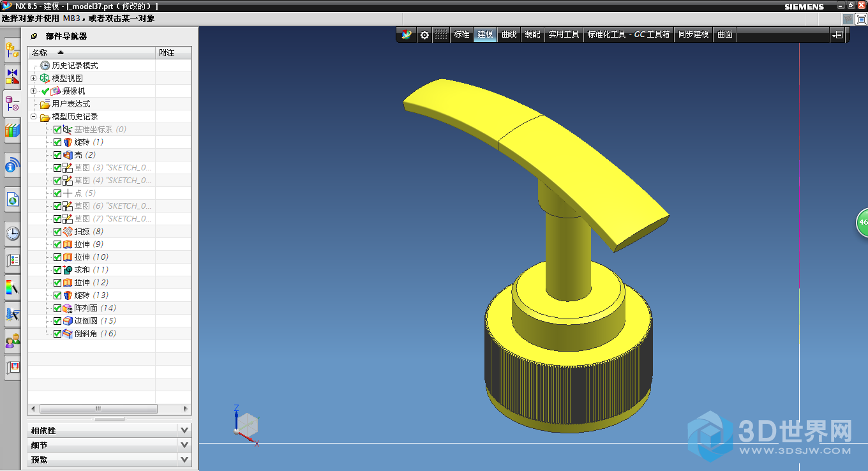The image size is (868, 471).
Task: Uncheck the 倒斜角 (16) feature checkbox
Action: pos(57,334)
